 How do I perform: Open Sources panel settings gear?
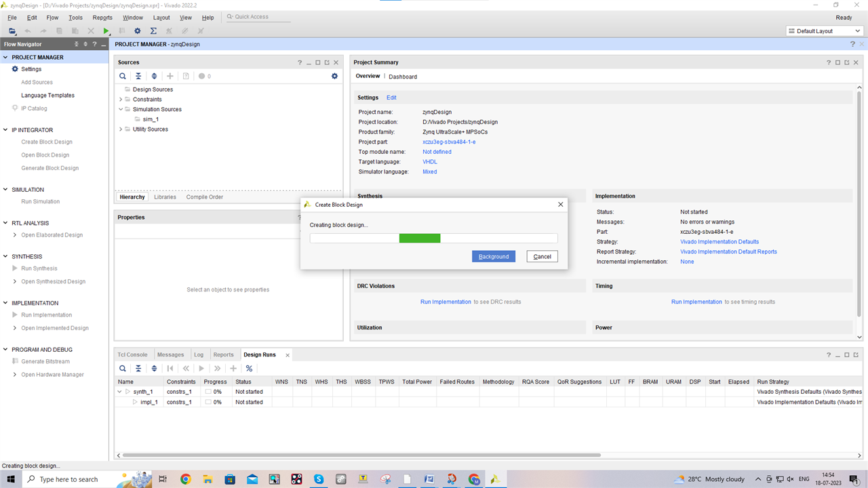[334, 76]
